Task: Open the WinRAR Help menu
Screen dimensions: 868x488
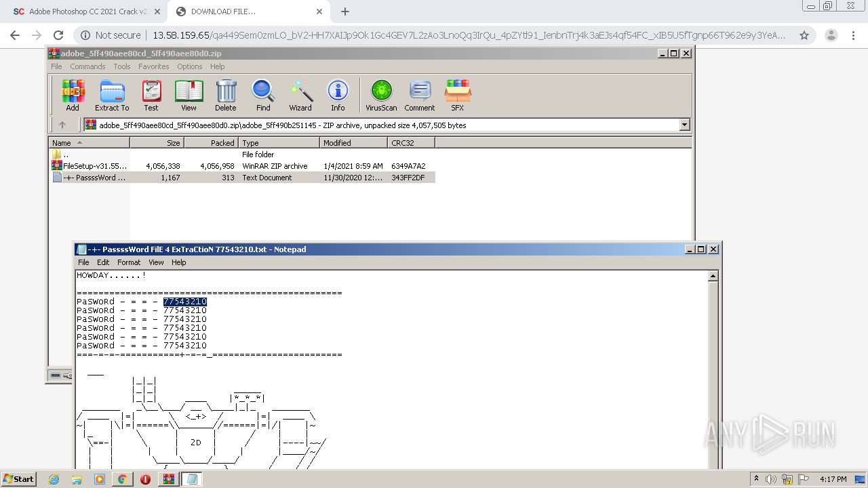Action: [x=217, y=66]
